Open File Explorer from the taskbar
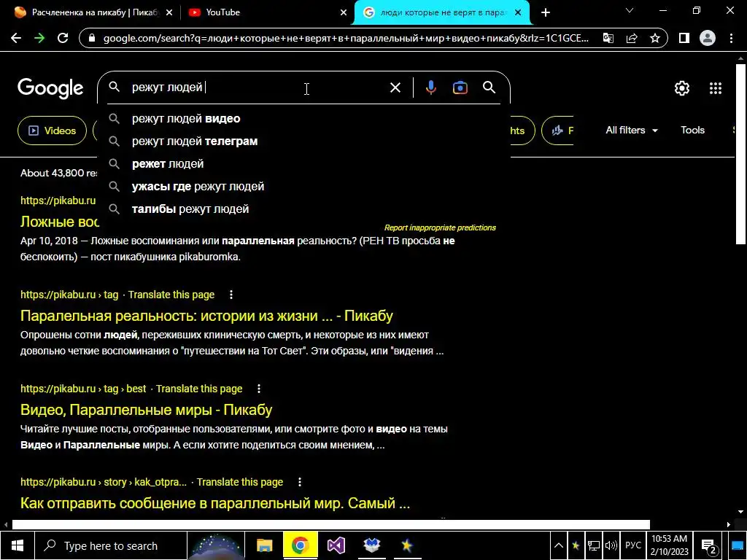 [x=264, y=545]
